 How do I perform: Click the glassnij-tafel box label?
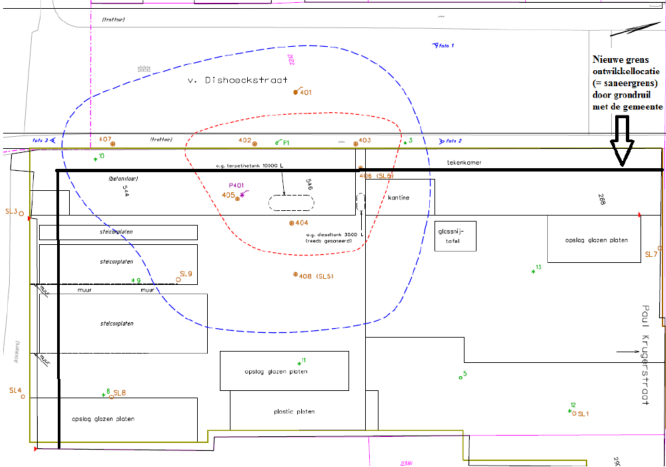click(x=453, y=236)
